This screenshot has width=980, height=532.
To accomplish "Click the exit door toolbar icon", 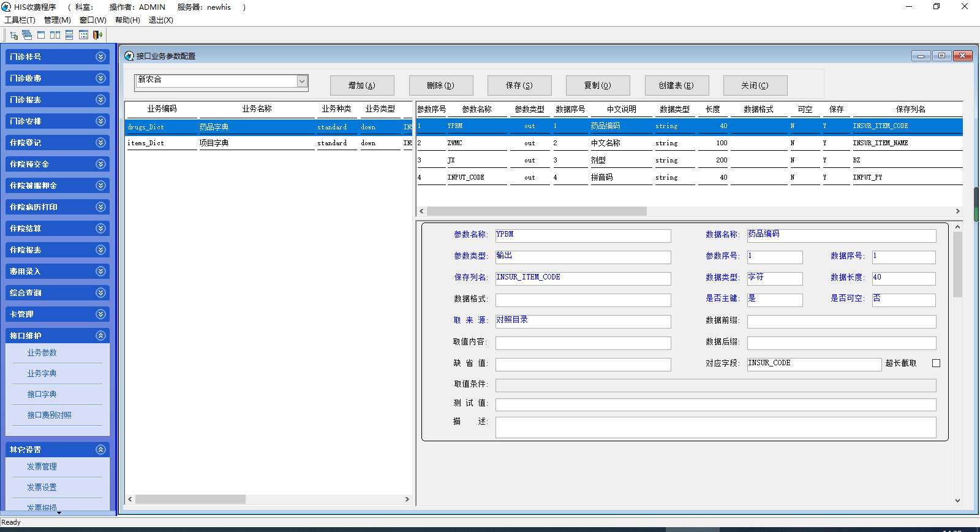I will (x=97, y=35).
